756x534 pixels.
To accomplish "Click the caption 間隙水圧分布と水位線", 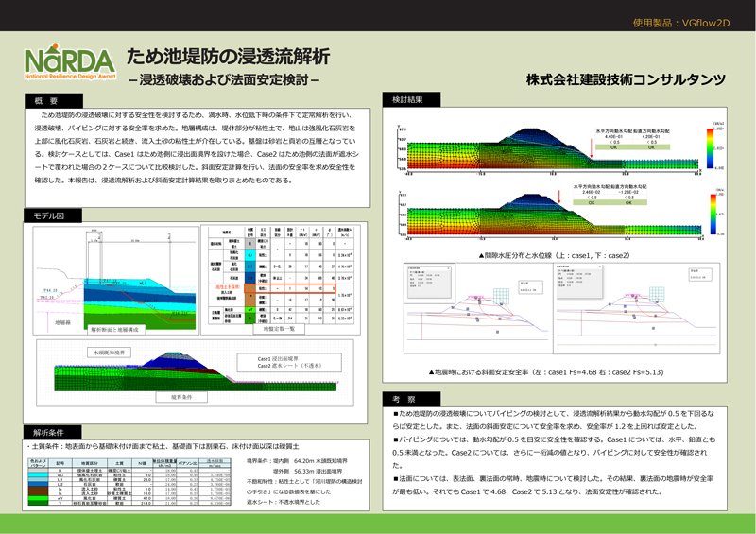I will tap(554, 255).
